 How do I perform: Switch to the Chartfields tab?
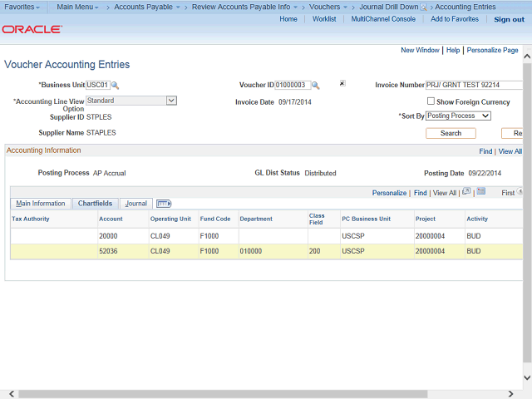[95, 204]
